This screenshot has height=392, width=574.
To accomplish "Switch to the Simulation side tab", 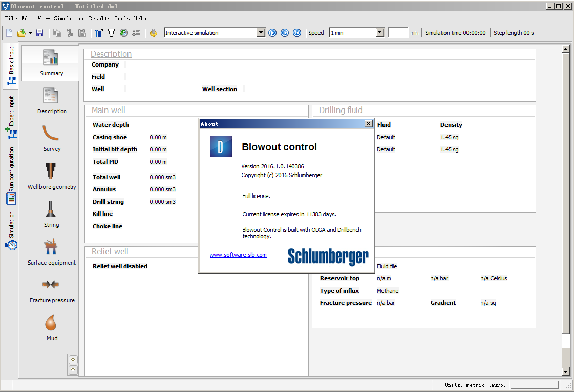I will tap(11, 231).
